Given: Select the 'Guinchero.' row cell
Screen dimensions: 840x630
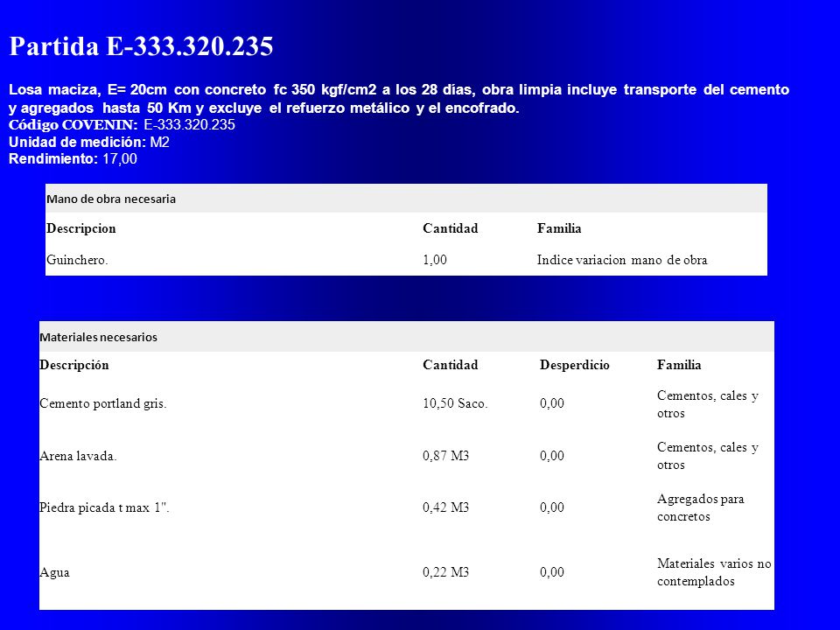Looking at the screenshot, I should point(77,260).
